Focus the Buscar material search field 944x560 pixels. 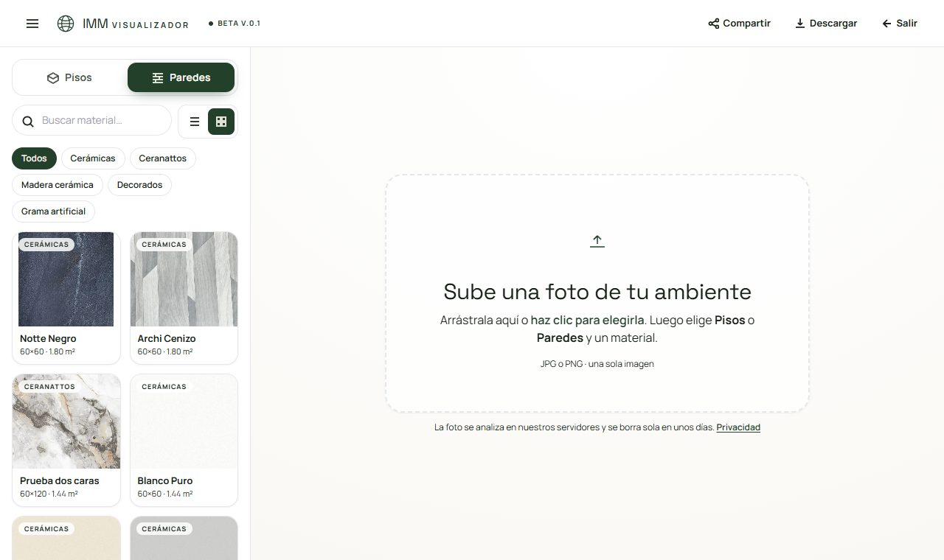coord(92,120)
